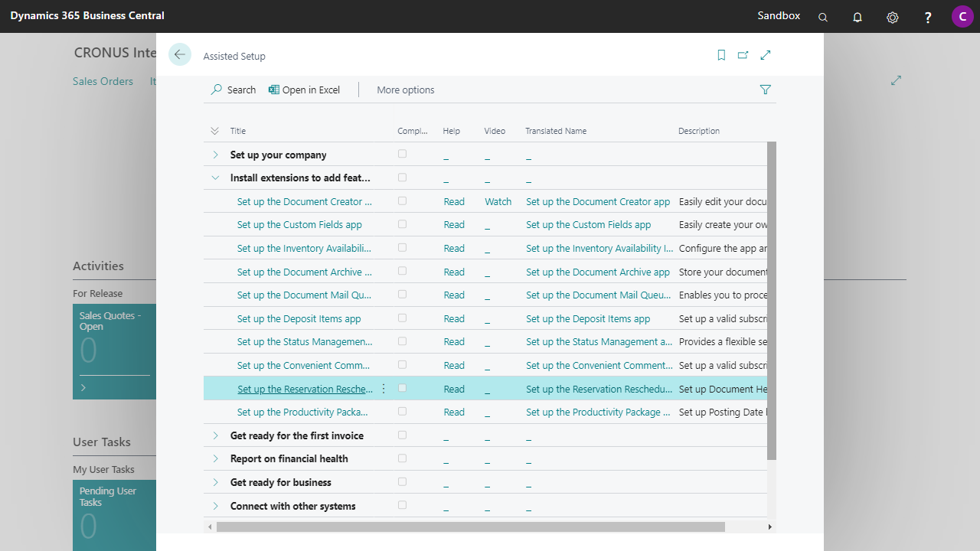Pop out Assisted Setup to a new window
The width and height of the screenshot is (980, 551).
click(x=743, y=55)
